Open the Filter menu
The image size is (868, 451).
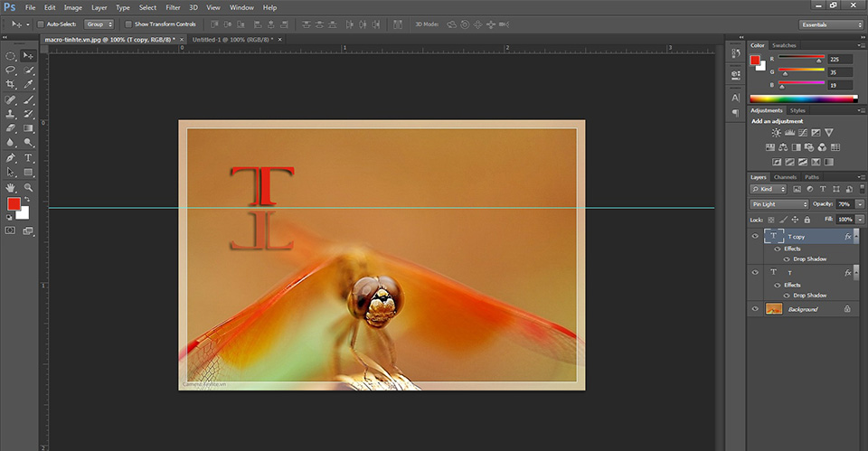pos(173,8)
